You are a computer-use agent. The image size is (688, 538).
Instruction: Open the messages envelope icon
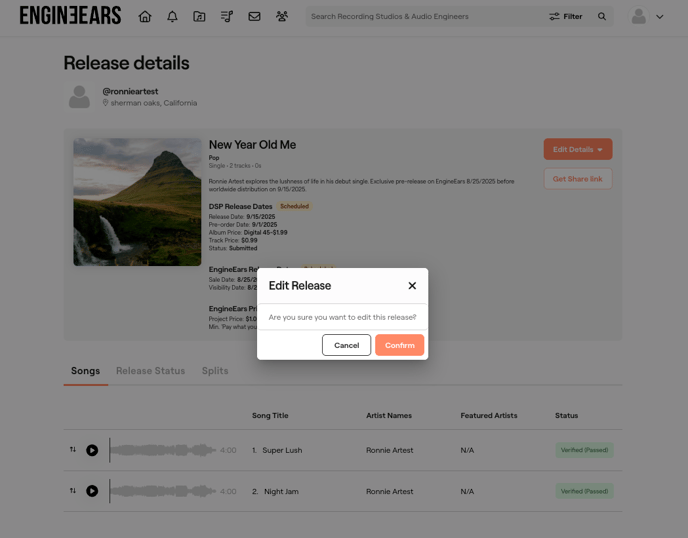[x=254, y=17]
